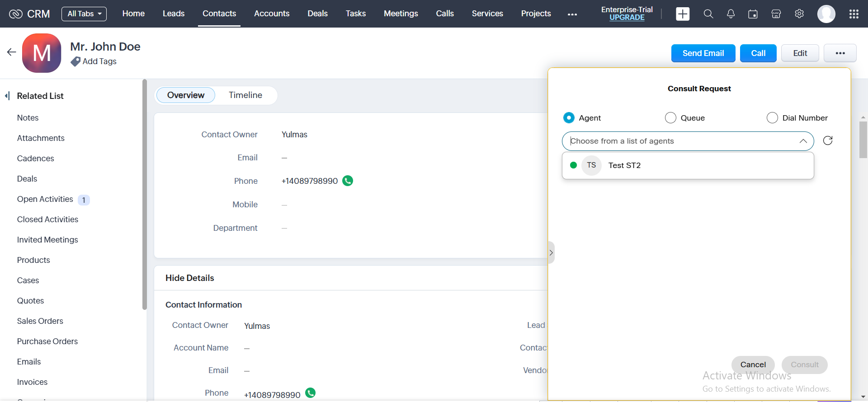This screenshot has height=402, width=868.
Task: Click the Send Email button
Action: [x=703, y=53]
